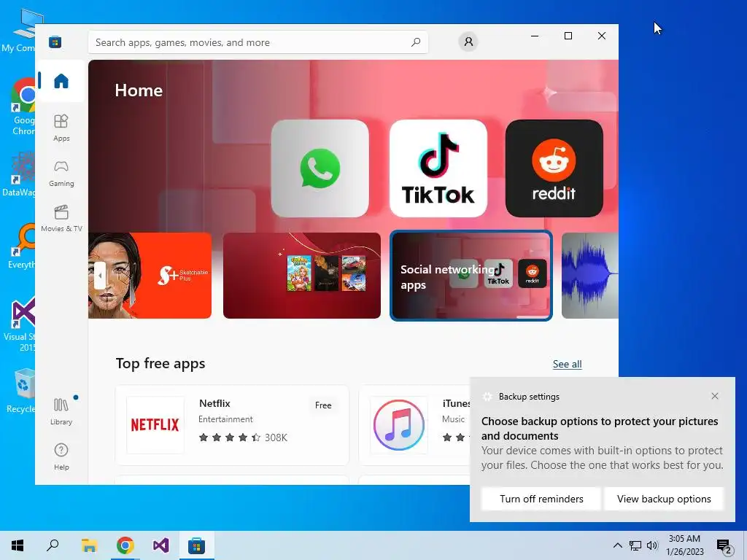Select the red games collection banner card

(x=301, y=275)
